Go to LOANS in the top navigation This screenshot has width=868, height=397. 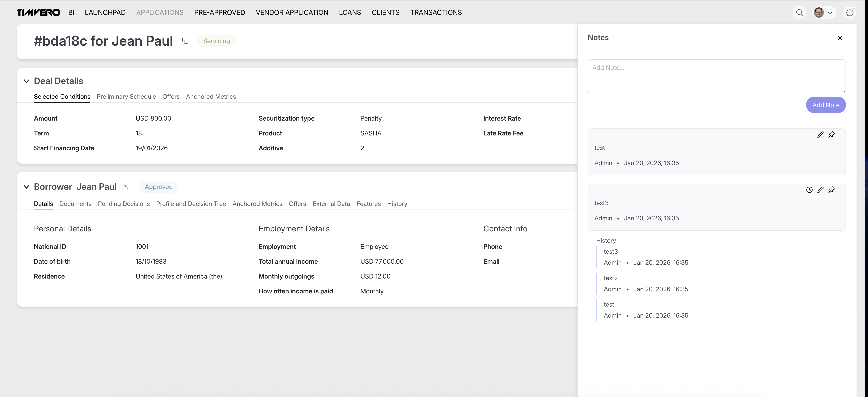[x=350, y=13]
